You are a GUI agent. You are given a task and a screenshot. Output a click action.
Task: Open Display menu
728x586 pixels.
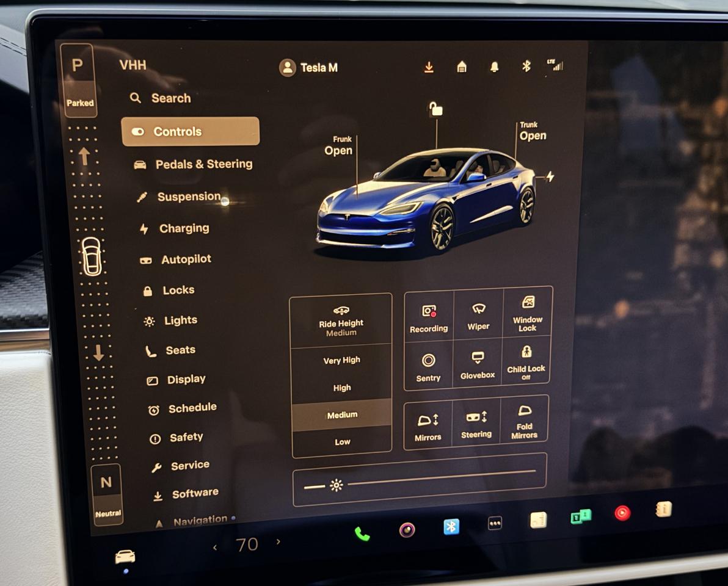tap(176, 380)
